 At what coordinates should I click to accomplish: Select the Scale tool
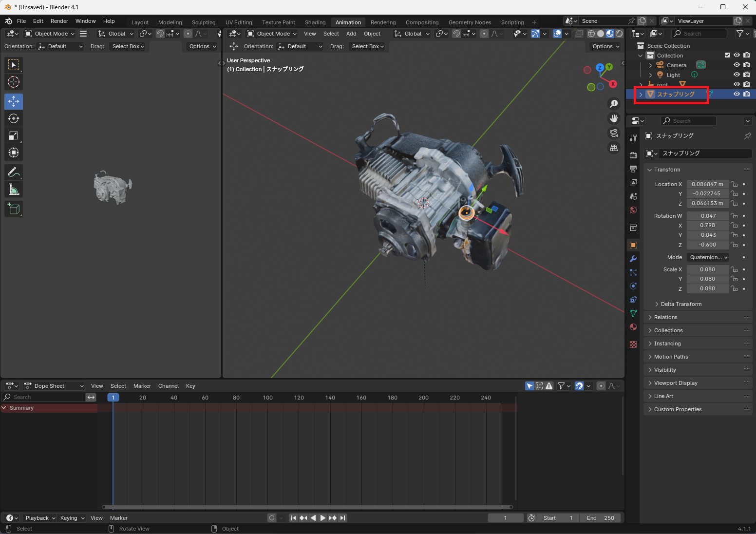click(x=14, y=136)
